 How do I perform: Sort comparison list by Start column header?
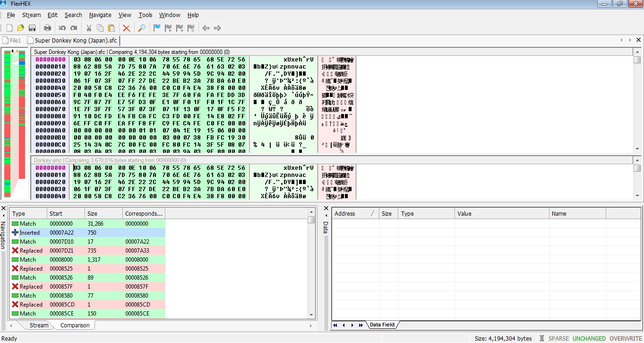click(x=66, y=214)
